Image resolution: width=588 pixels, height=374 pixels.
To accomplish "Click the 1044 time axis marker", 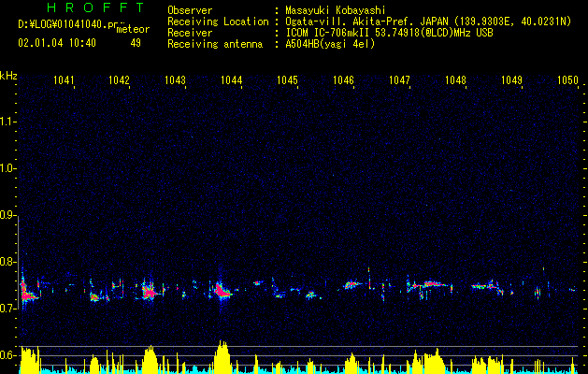I will 232,79.
